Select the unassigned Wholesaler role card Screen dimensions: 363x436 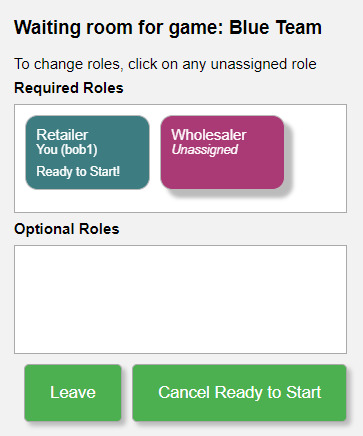click(222, 152)
